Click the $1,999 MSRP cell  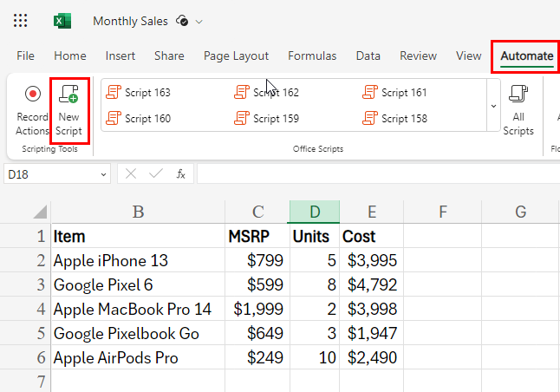257,309
